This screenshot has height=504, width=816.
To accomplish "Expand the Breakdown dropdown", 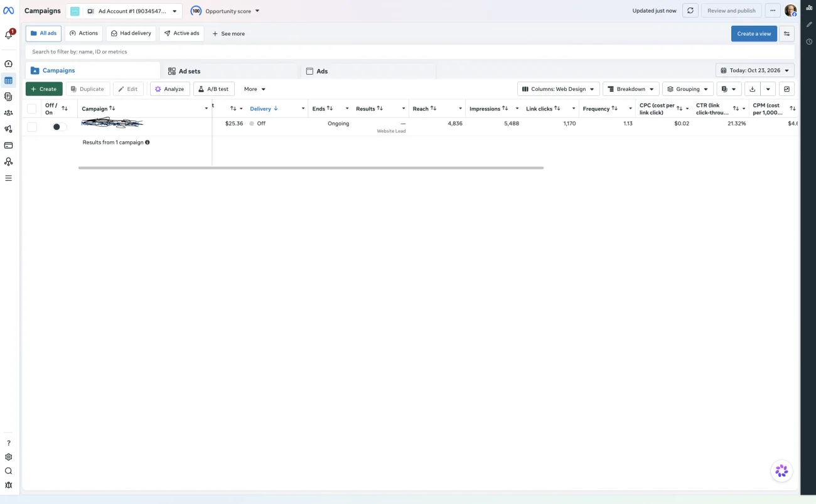I will [x=631, y=89].
